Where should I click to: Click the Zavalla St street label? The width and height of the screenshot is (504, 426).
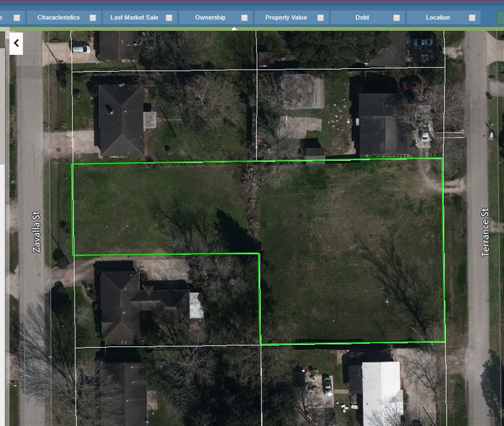coord(36,232)
